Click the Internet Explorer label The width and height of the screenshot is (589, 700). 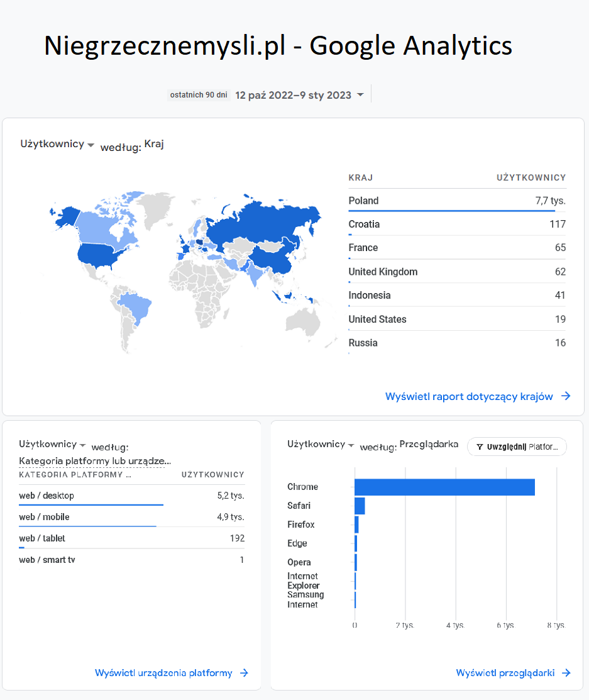(x=304, y=581)
